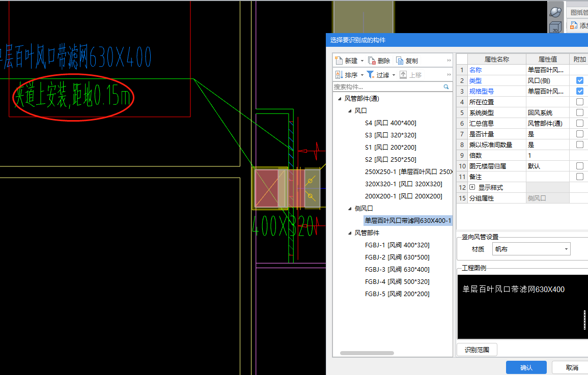Click the globe orbit view icon

pos(555,12)
